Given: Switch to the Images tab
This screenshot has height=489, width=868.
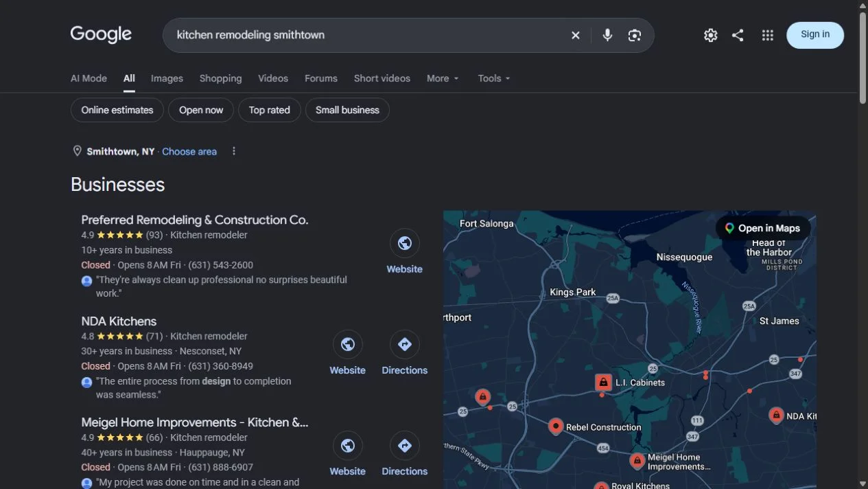Looking at the screenshot, I should (x=167, y=78).
